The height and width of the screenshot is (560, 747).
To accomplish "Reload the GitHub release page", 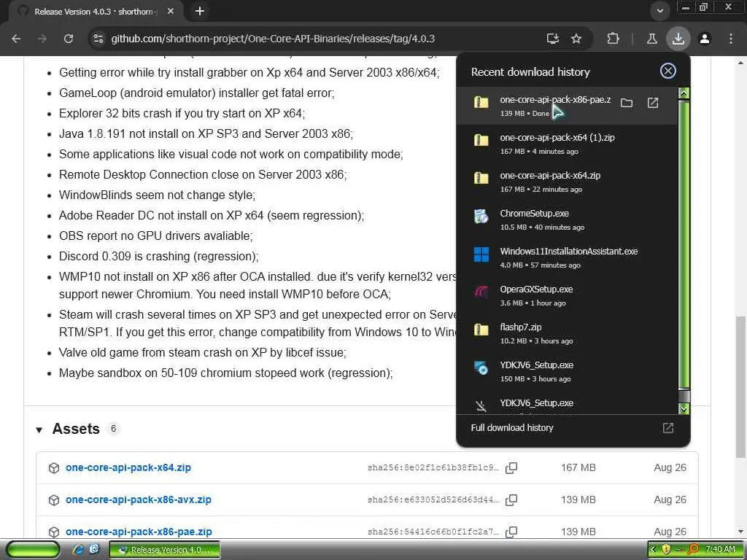I will (x=69, y=39).
